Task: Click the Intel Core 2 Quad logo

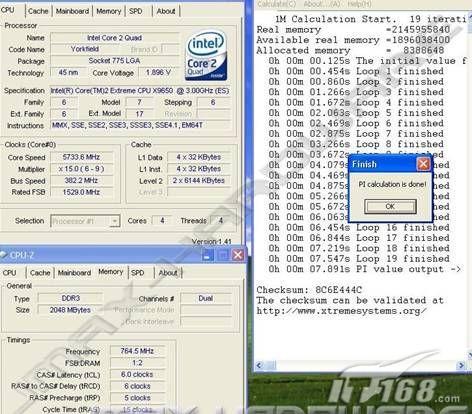Action: 206,56
